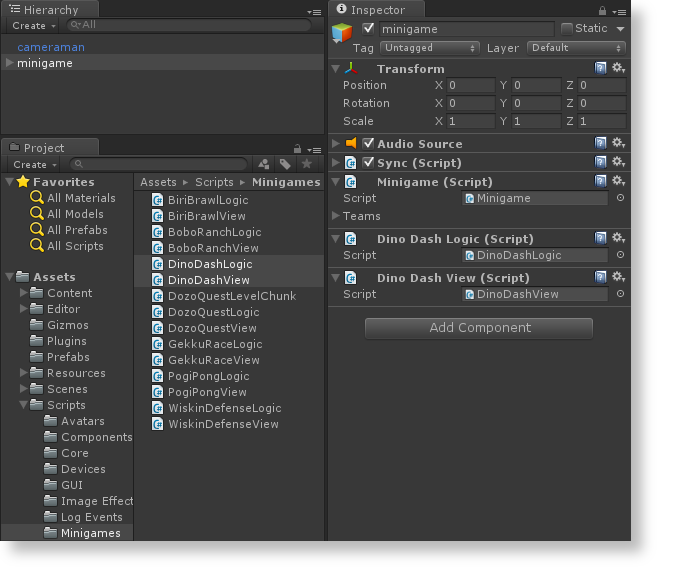This screenshot has height=580, width=680.
Task: Select the Project tab
Action: tap(44, 147)
